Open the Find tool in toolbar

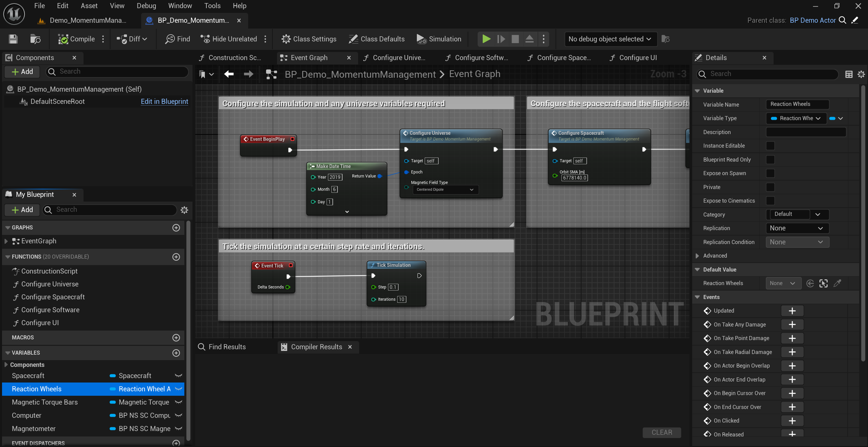pos(178,39)
